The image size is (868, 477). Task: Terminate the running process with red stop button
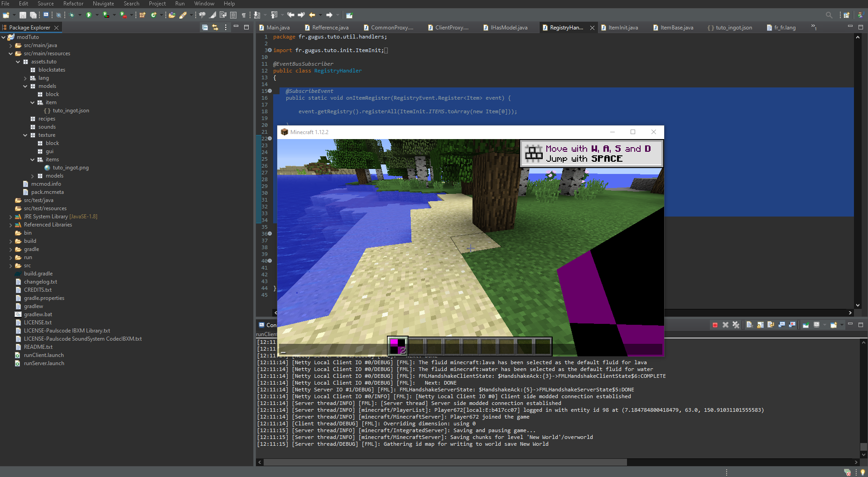pos(715,325)
